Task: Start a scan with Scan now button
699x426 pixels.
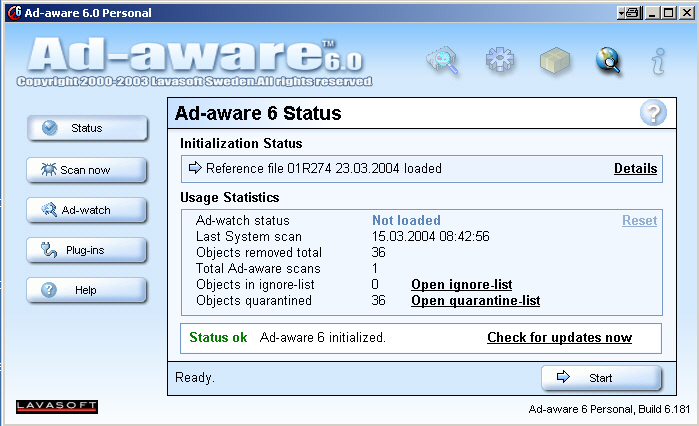Action: pyautogui.click(x=86, y=170)
